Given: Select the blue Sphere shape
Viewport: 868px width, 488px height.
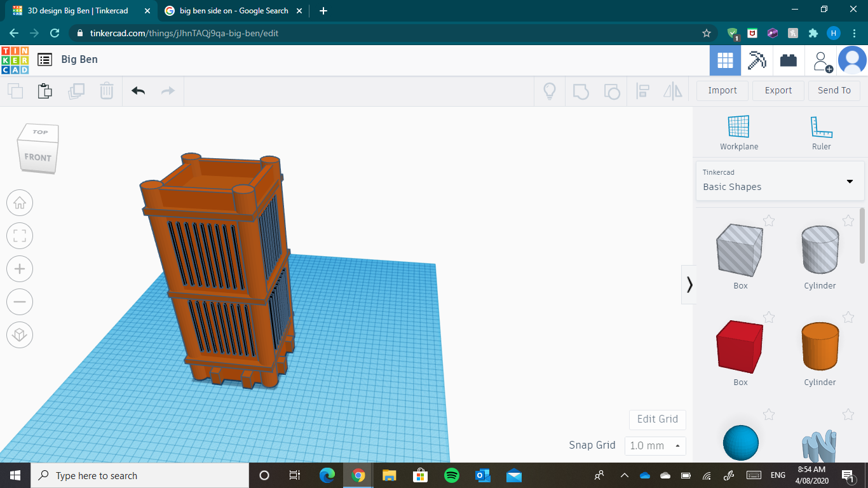Looking at the screenshot, I should (741, 444).
